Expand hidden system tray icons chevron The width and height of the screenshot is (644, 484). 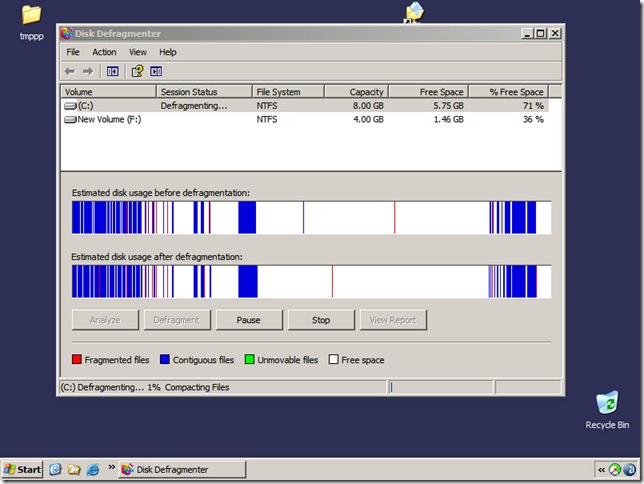click(601, 470)
